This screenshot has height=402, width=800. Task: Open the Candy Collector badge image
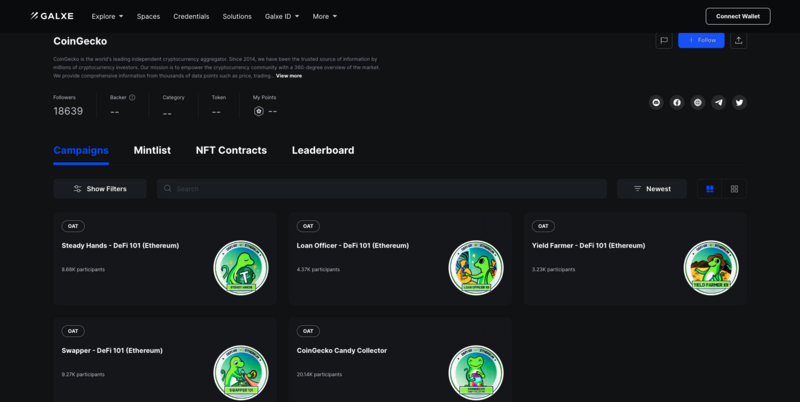pos(476,373)
